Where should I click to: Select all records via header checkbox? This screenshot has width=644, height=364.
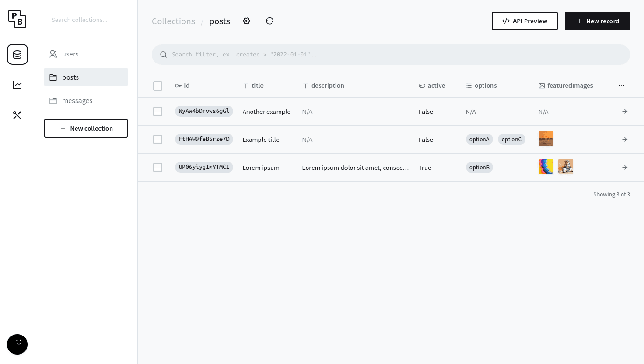coord(158,86)
